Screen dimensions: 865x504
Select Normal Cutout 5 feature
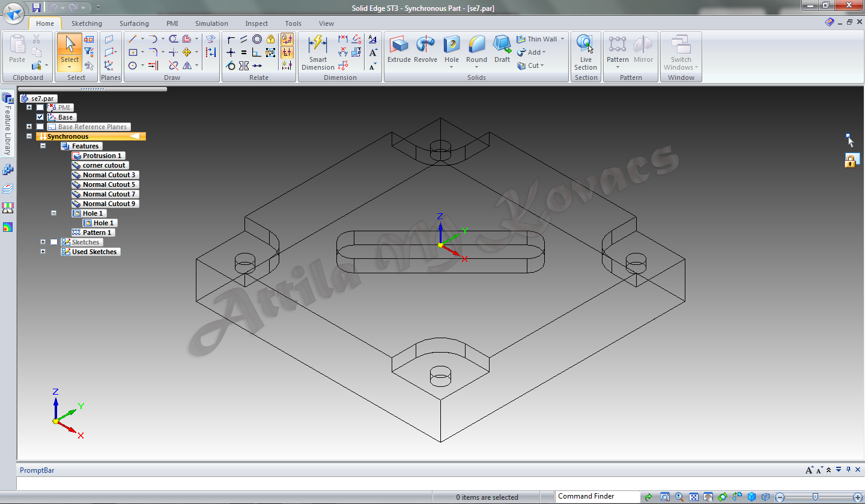[105, 184]
